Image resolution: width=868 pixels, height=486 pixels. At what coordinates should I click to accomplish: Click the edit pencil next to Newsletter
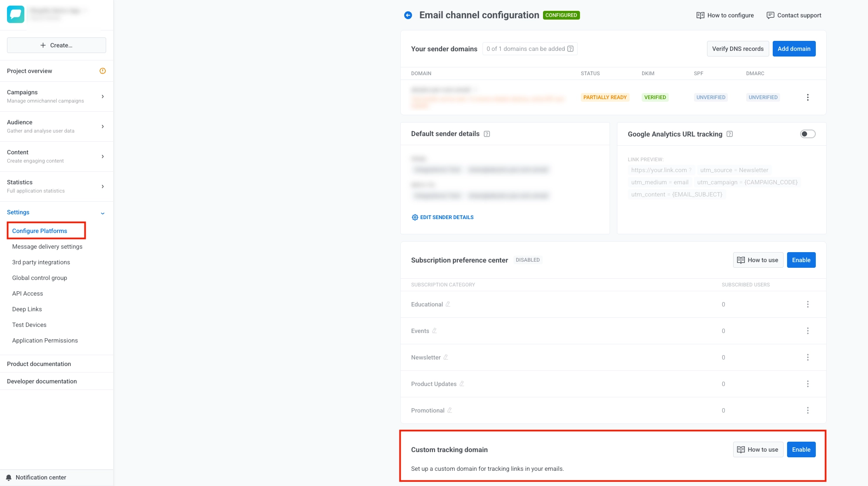[446, 357]
